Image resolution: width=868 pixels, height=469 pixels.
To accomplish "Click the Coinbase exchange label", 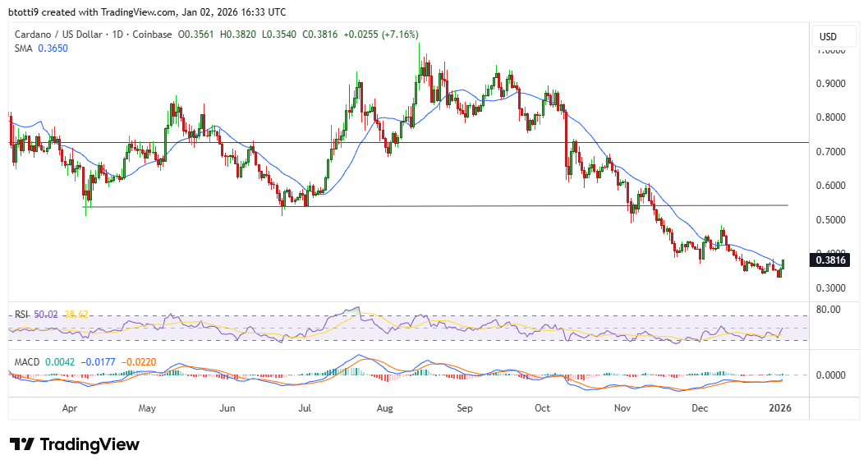I will (157, 34).
